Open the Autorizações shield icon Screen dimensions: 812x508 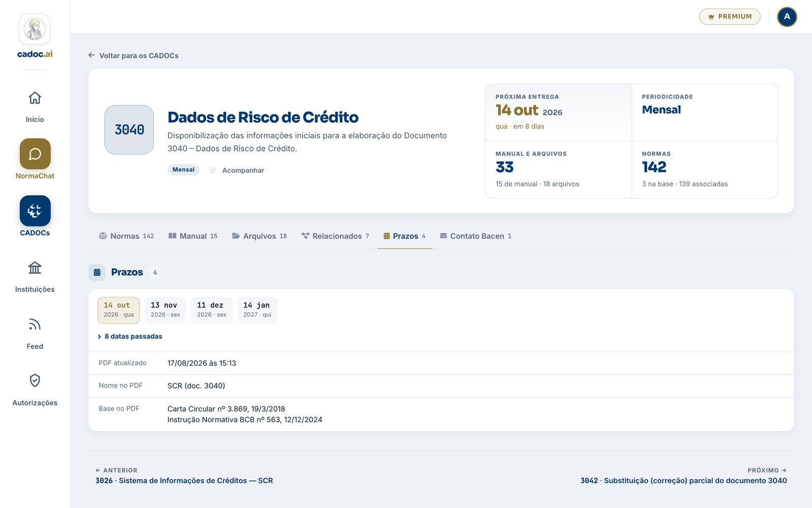(35, 380)
